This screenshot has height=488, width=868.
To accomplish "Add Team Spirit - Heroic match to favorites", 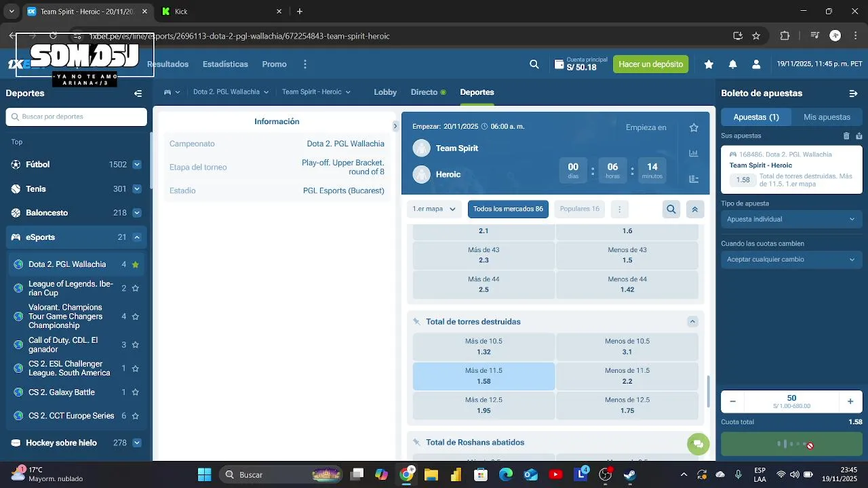I will (x=694, y=127).
